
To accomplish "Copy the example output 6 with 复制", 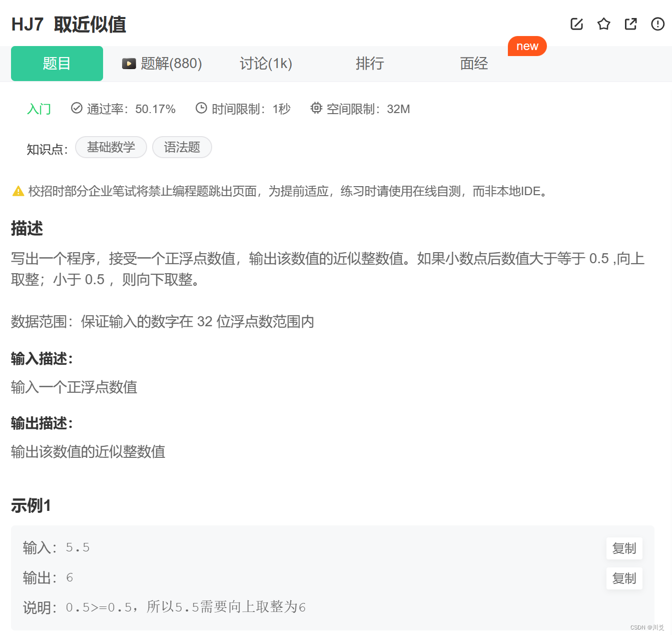I will (x=624, y=578).
